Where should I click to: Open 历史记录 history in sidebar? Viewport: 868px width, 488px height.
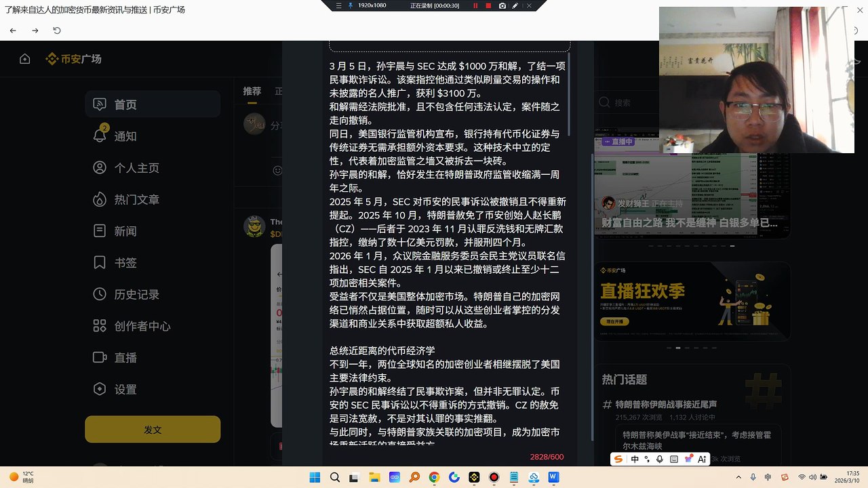[x=153, y=294]
